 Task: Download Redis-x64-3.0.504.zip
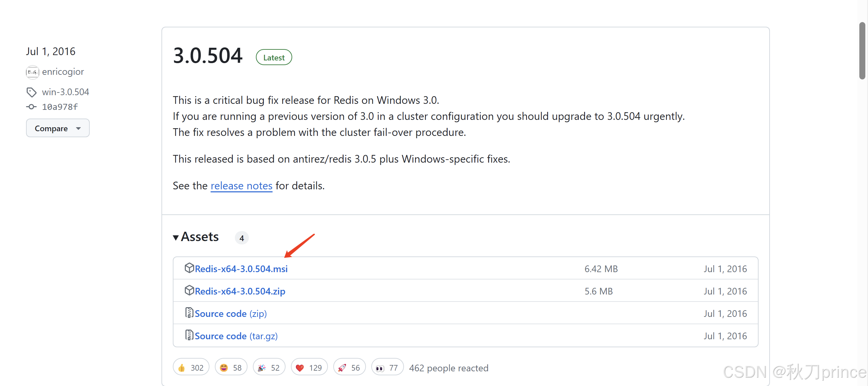(x=240, y=291)
